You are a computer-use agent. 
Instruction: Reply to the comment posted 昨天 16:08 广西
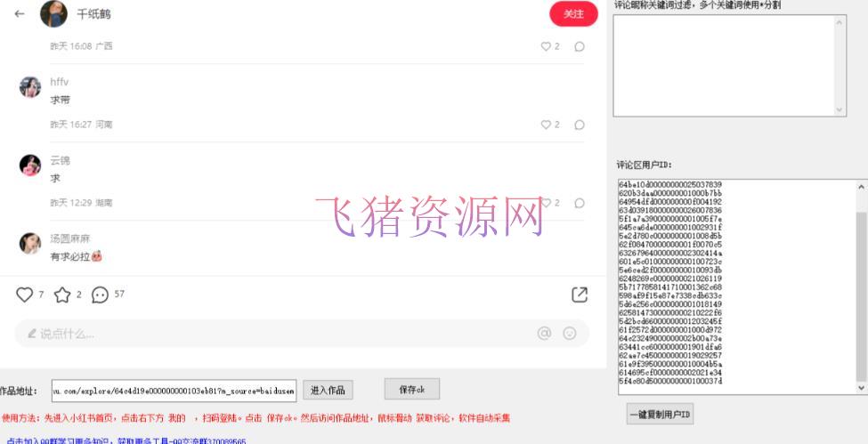click(580, 46)
